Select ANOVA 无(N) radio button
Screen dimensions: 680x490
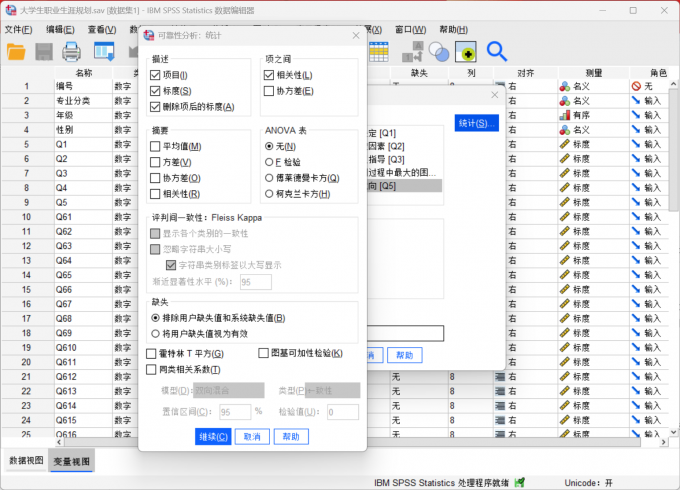[x=269, y=147]
